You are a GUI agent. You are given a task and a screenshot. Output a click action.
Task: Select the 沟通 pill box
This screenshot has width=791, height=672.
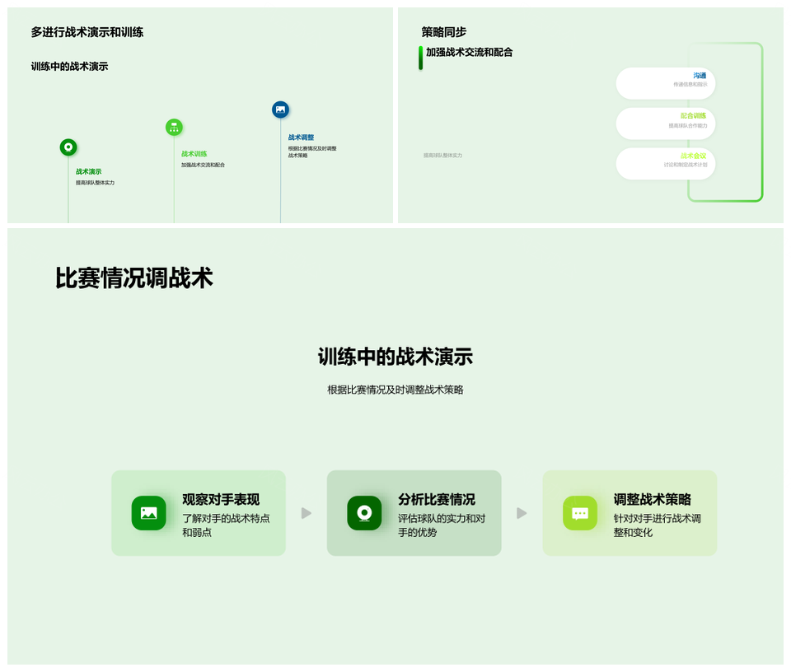pos(665,83)
